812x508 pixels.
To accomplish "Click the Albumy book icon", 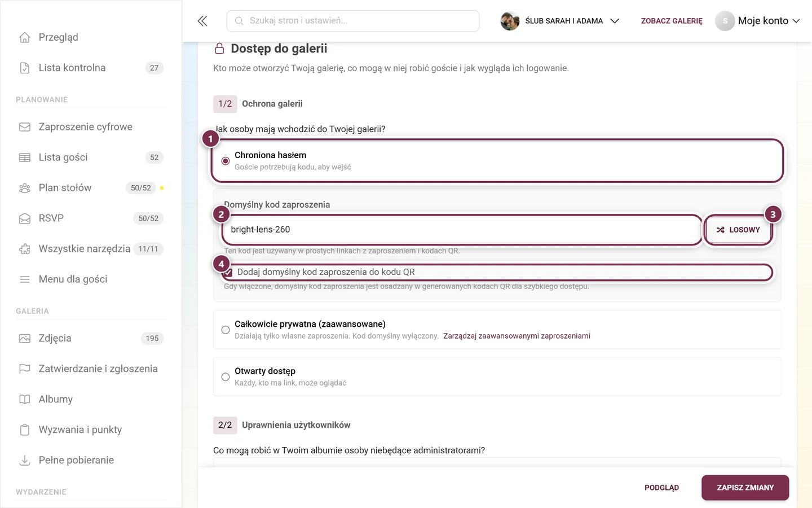I will pyautogui.click(x=25, y=400).
